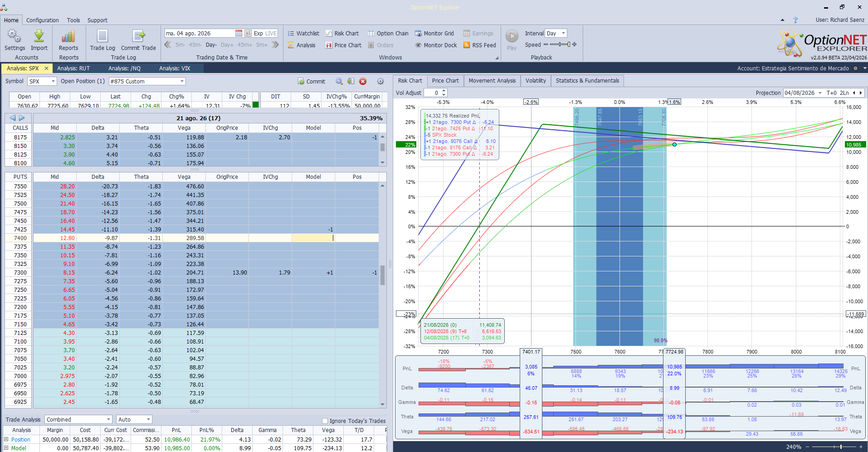Screen dimensions: 868x452
Task: Adjust the playback Speed slider
Action: [x=560, y=44]
